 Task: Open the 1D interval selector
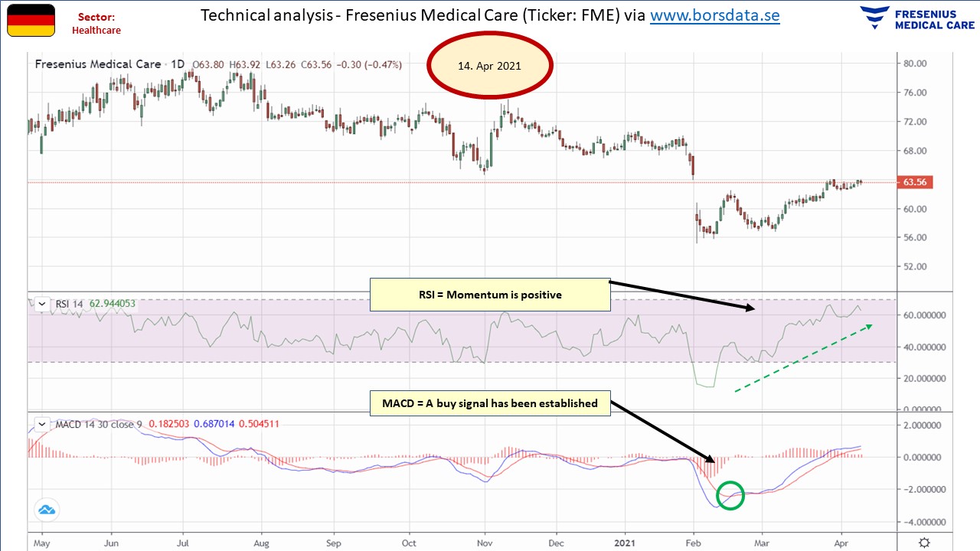(177, 64)
